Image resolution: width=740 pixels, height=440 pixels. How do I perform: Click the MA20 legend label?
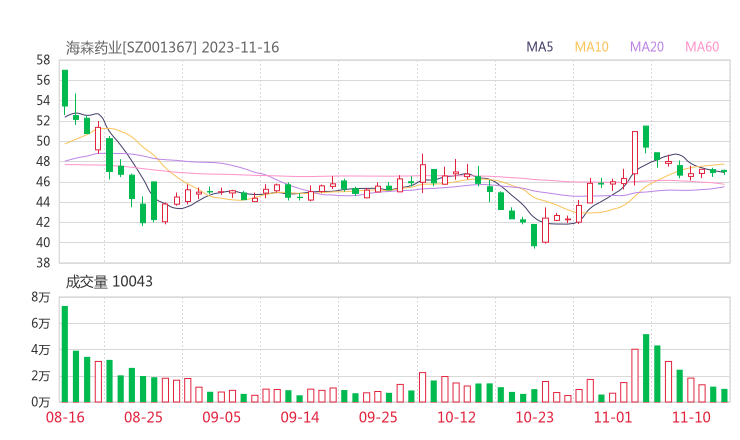point(647,47)
